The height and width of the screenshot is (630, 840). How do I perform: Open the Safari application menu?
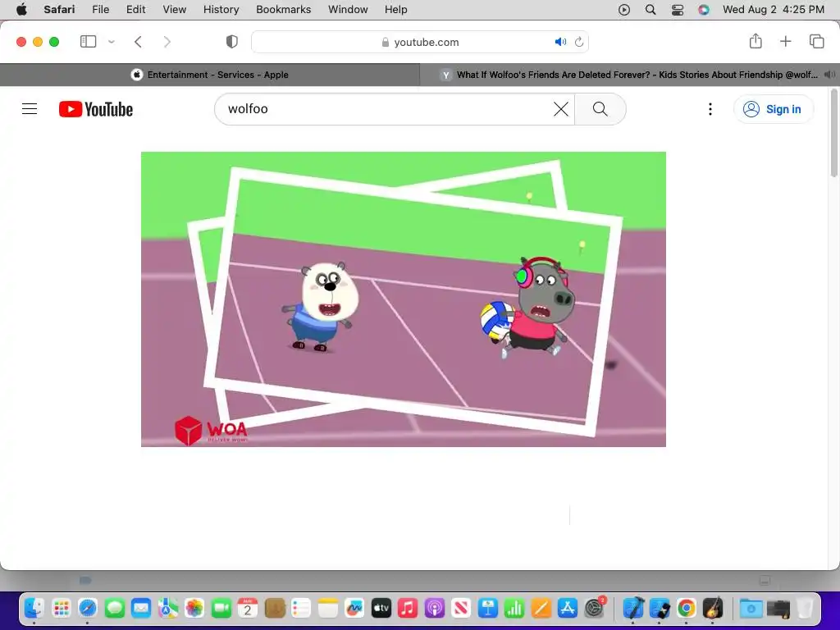[59, 10]
